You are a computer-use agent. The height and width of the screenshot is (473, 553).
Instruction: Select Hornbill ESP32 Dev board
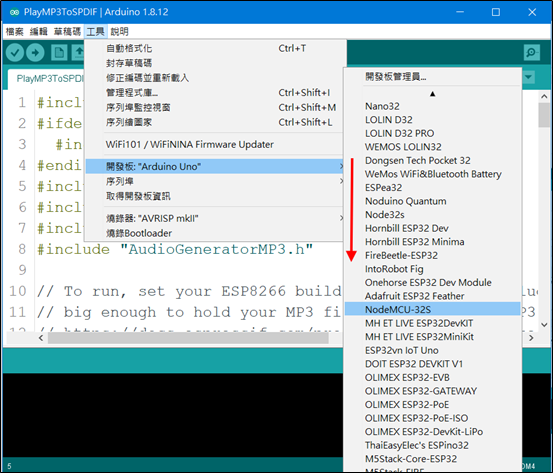pyautogui.click(x=433, y=228)
